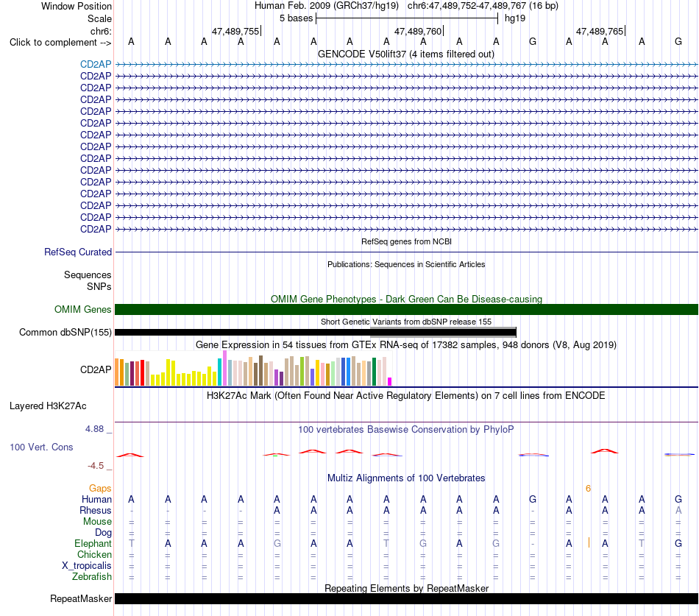Click the 47,489,760 position label
Image resolution: width=699 pixels, height=616 pixels.
click(418, 31)
